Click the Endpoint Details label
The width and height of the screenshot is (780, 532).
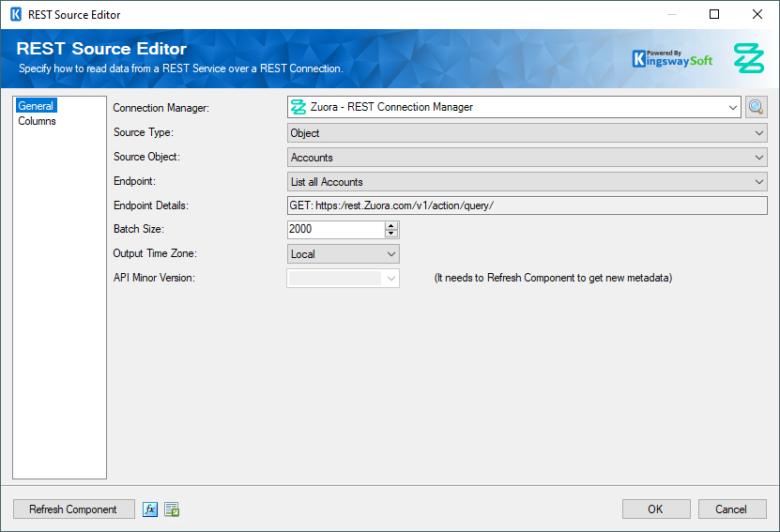(x=151, y=205)
